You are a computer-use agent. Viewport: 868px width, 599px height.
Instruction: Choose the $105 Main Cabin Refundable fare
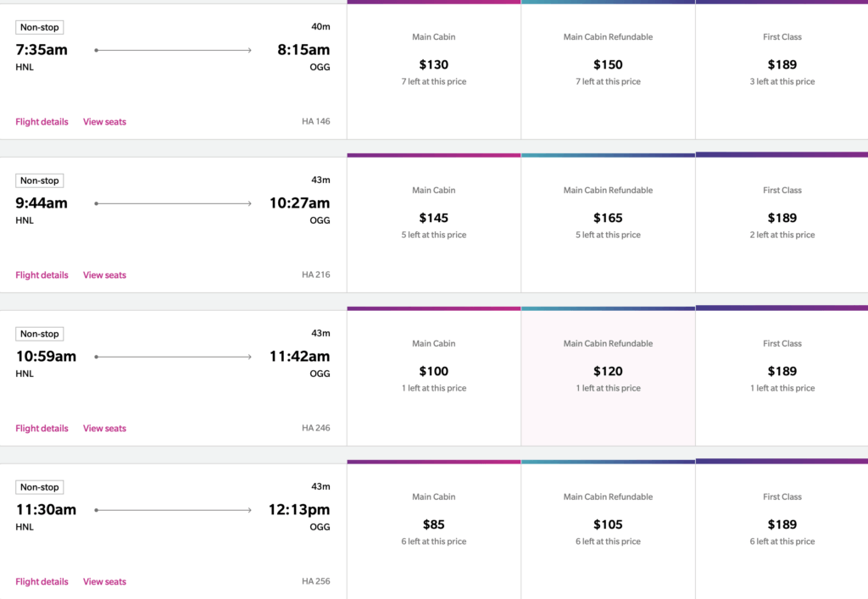[x=608, y=531]
